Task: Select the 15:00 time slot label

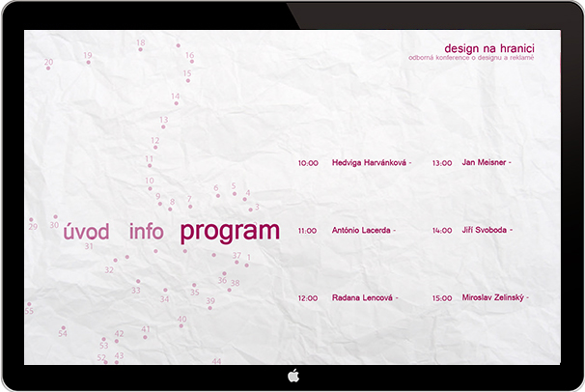Action: tap(442, 298)
